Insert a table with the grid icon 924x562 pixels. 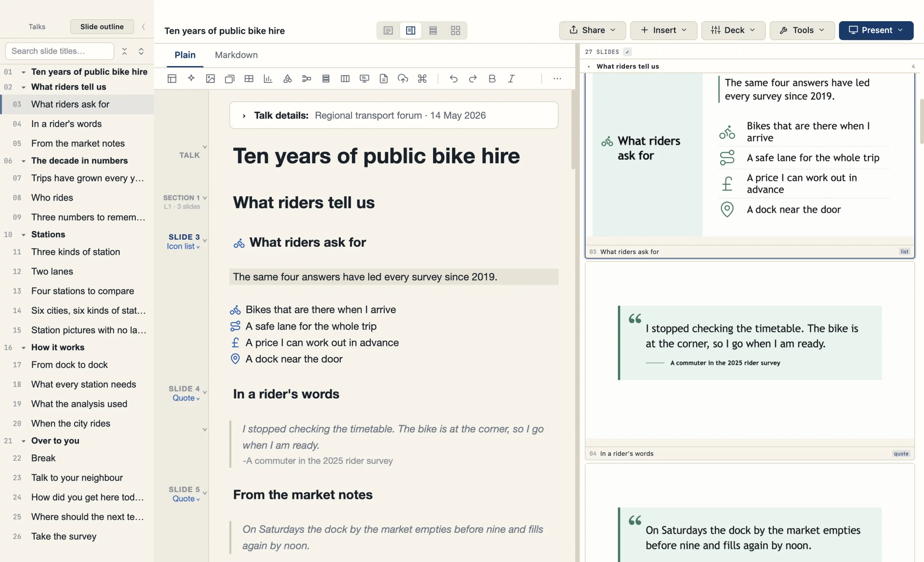click(x=249, y=79)
